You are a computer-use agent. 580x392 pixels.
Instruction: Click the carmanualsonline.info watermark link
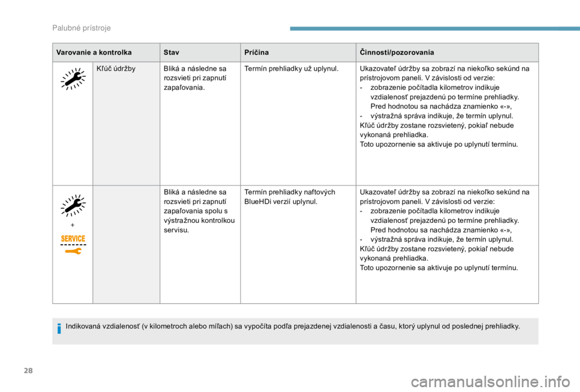tap(491, 381)
